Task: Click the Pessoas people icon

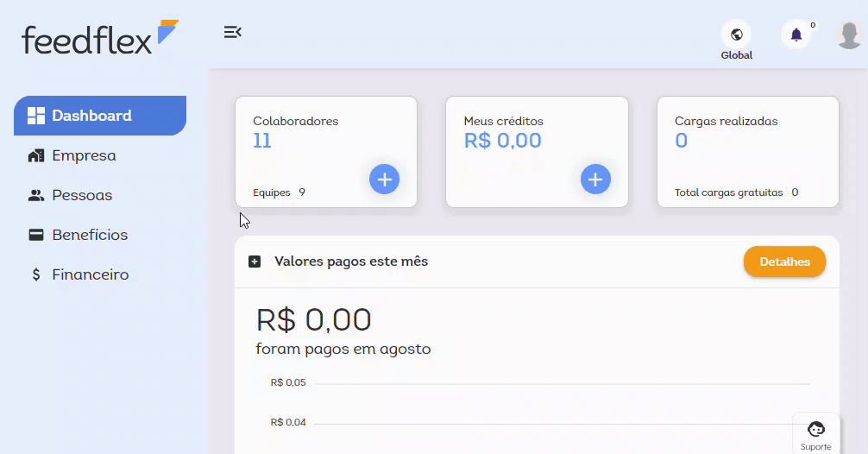Action: (36, 195)
